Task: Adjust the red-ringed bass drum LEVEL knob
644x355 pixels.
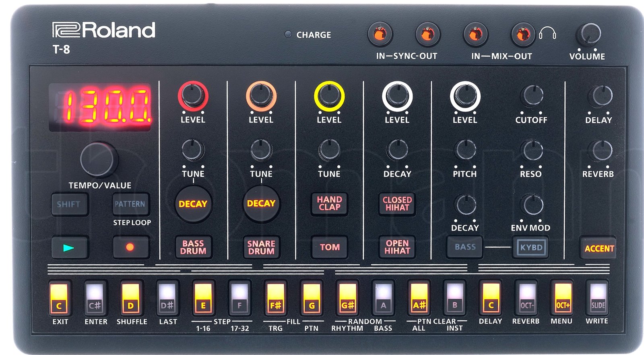Action: 193,96
